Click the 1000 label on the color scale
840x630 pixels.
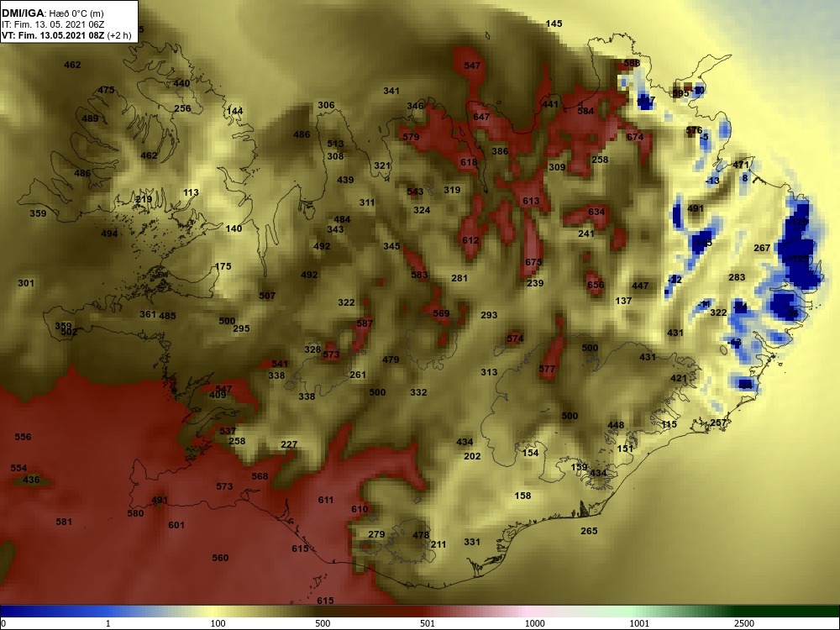pyautogui.click(x=535, y=623)
